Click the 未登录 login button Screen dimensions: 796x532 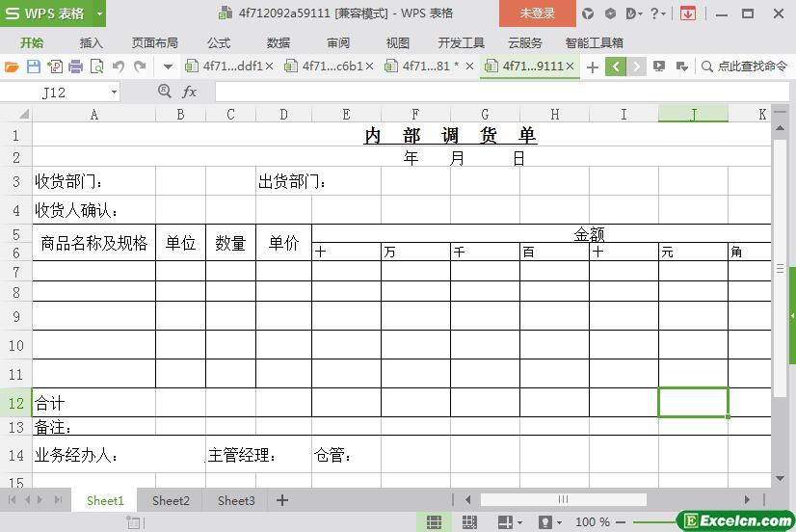coord(537,13)
